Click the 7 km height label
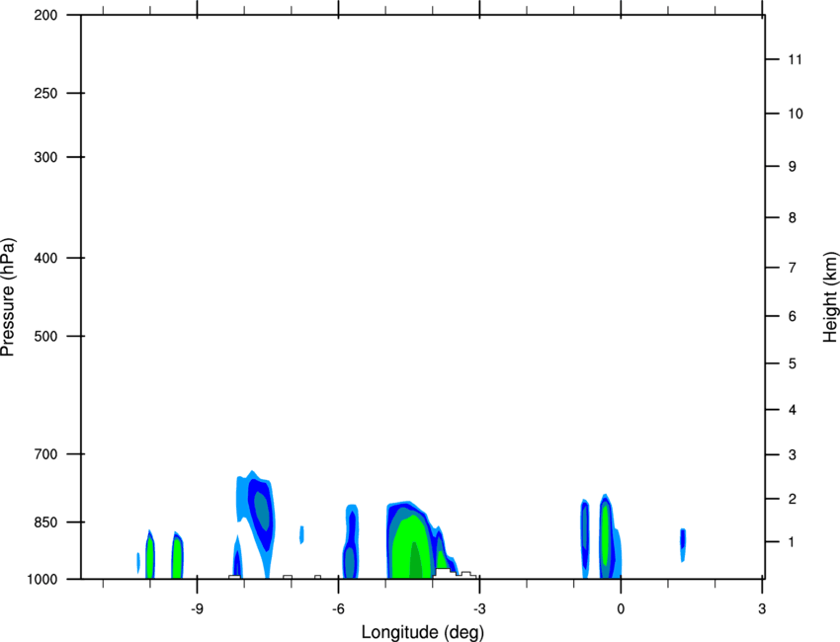Image resolution: width=840 pixels, height=642 pixels. [793, 268]
